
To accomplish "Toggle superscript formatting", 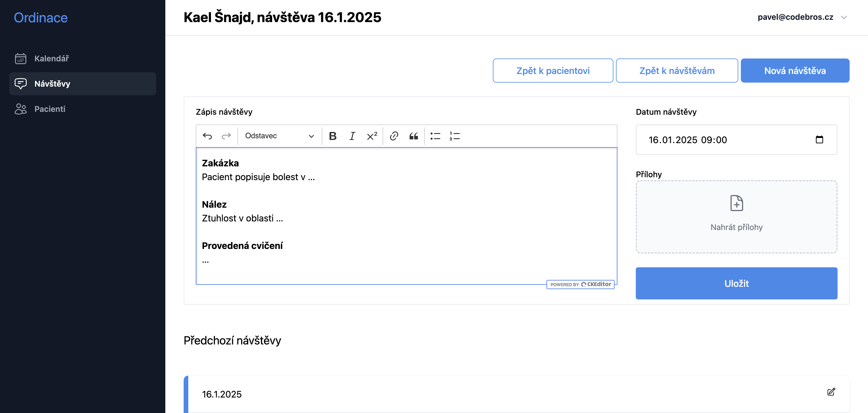I will (372, 136).
